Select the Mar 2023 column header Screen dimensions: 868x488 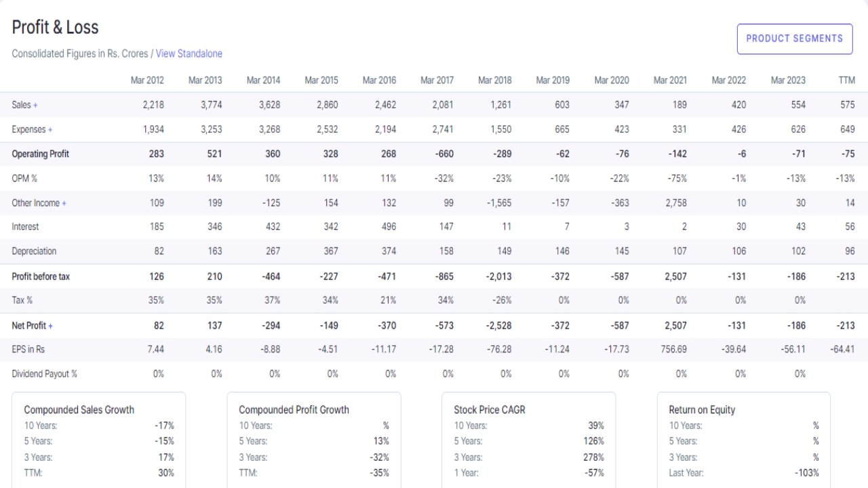pos(788,80)
